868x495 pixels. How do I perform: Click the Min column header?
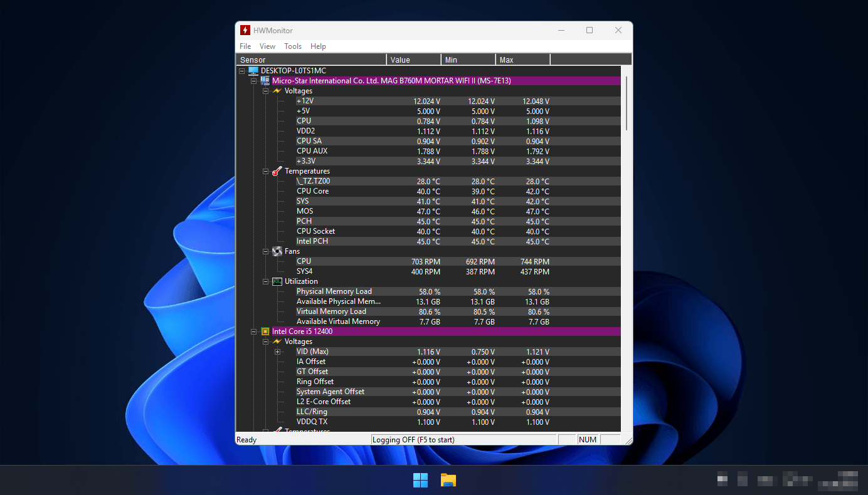pyautogui.click(x=468, y=60)
